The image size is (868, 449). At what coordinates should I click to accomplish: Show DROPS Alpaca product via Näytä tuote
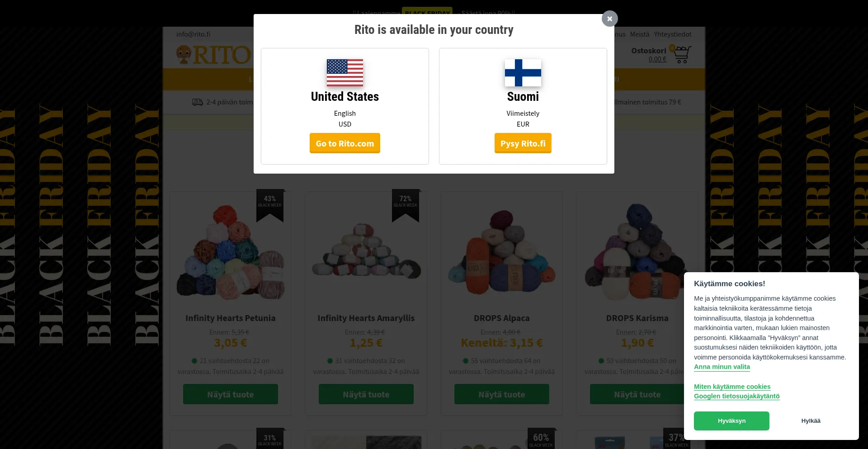coord(502,394)
